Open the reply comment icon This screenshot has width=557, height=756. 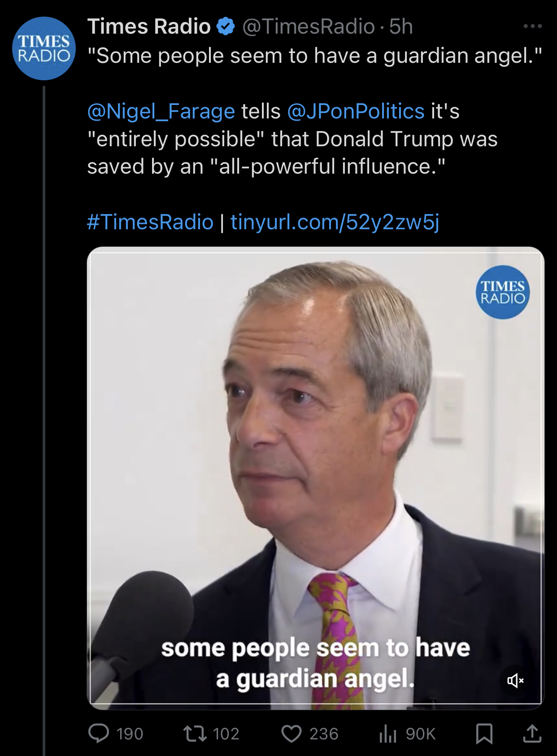point(99,734)
